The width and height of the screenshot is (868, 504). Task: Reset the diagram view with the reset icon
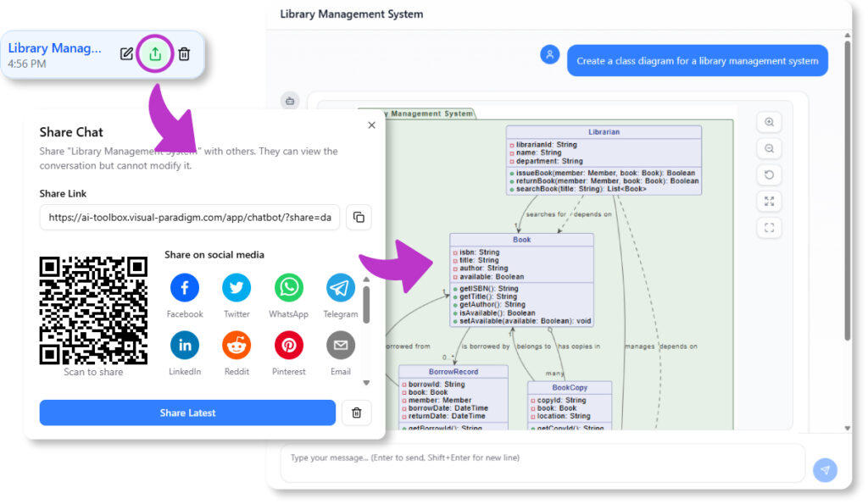point(769,174)
